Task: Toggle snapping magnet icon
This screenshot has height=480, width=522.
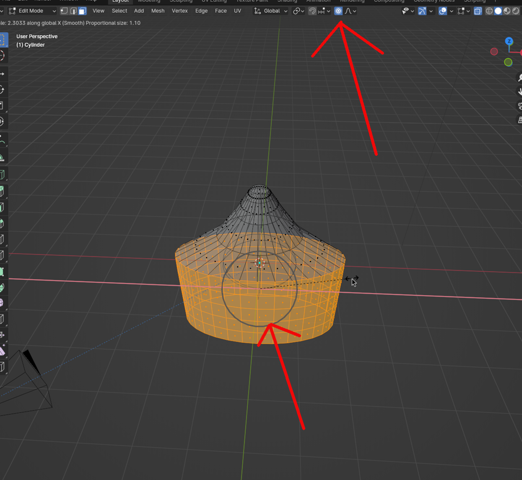Action: pos(312,11)
